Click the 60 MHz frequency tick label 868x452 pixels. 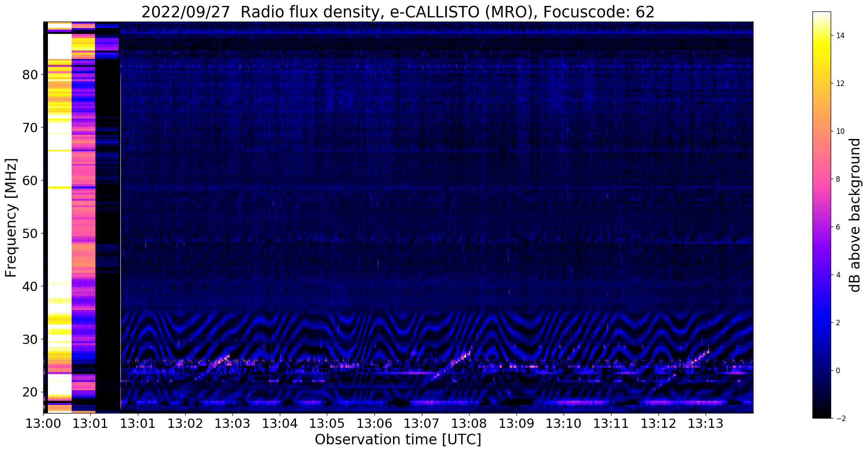[x=30, y=180]
